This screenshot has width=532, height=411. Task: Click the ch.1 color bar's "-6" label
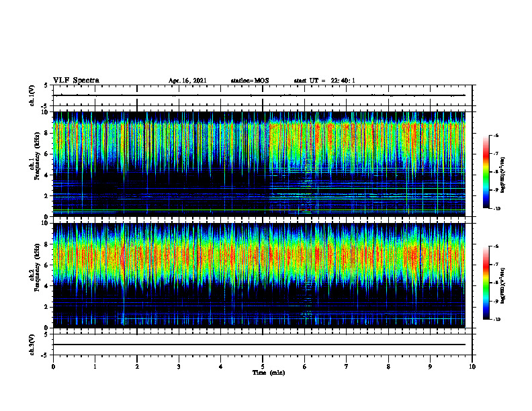click(496, 135)
